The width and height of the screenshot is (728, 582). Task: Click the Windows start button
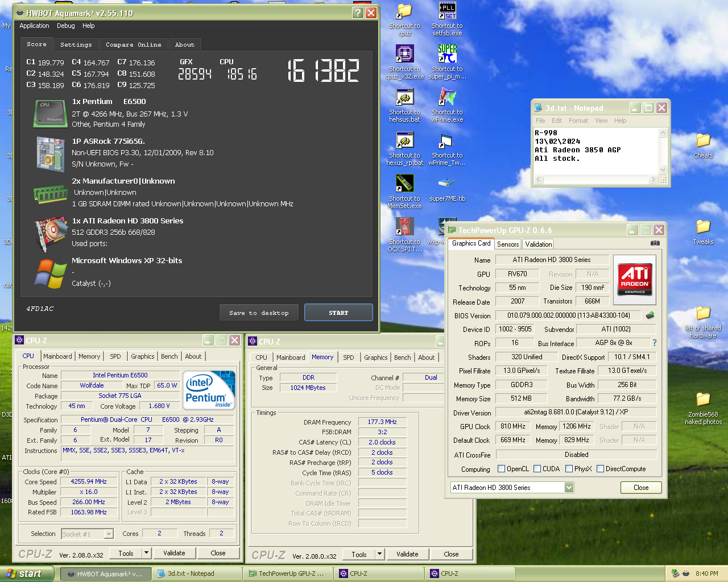(x=27, y=573)
